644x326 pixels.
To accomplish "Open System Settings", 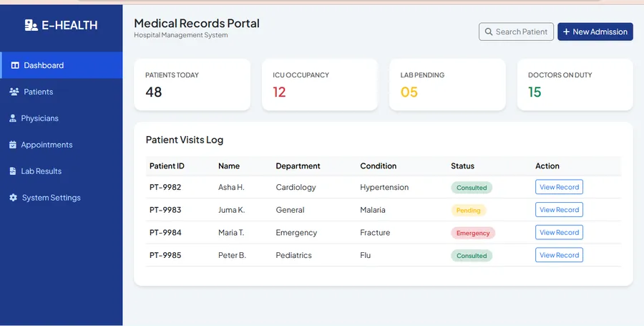I will [62, 198].
